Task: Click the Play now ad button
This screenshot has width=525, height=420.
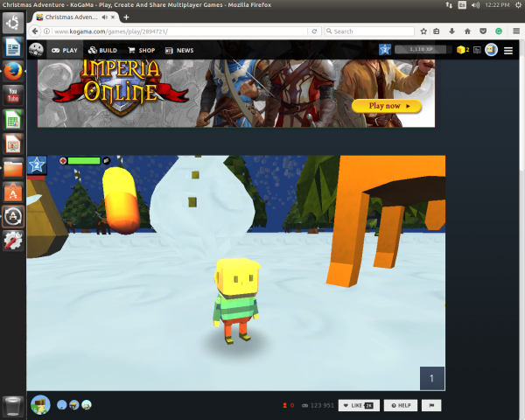Action: [x=386, y=106]
